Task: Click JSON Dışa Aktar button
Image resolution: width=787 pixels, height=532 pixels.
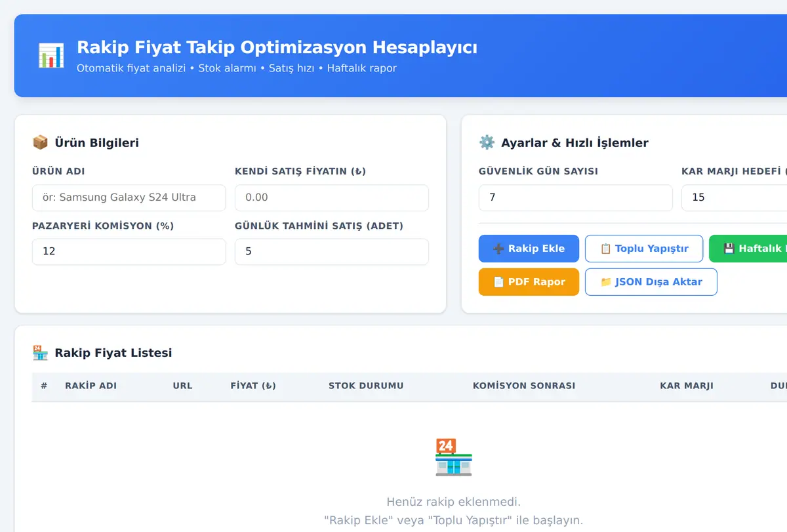Action: coord(651,282)
